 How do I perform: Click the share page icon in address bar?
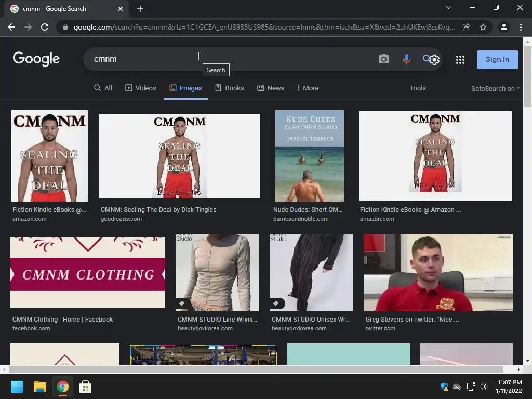(x=467, y=27)
